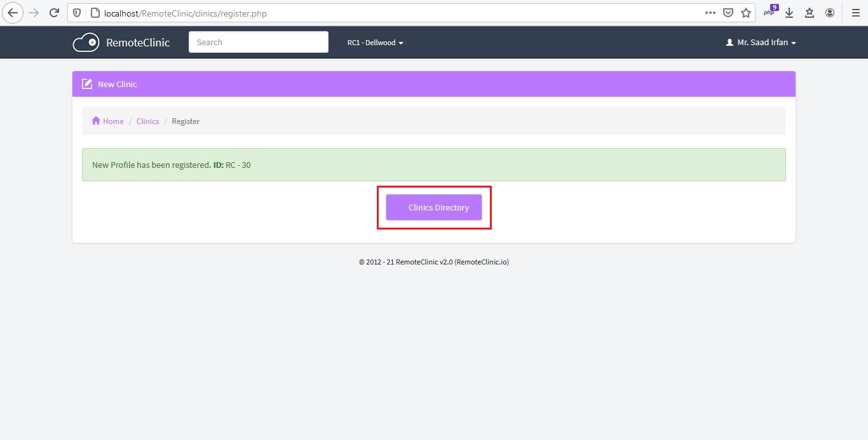The image size is (868, 440).
Task: Click the RemoteClinic brand name link
Action: click(138, 43)
